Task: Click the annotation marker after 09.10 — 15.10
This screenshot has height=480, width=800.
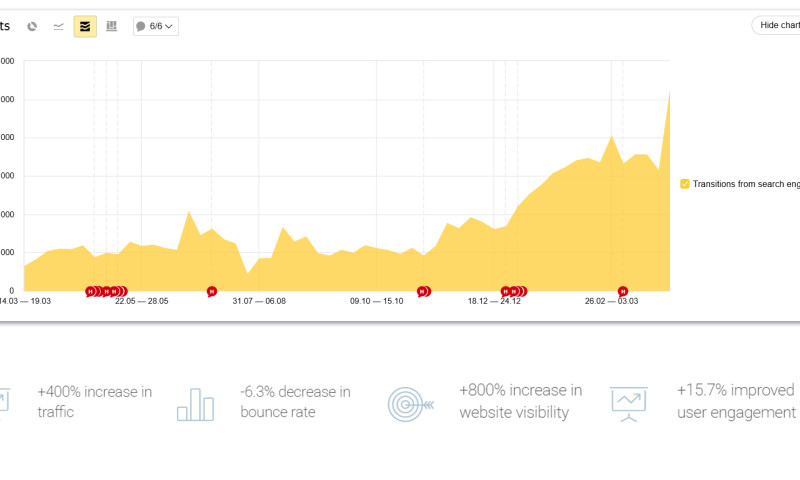Action: [x=422, y=291]
